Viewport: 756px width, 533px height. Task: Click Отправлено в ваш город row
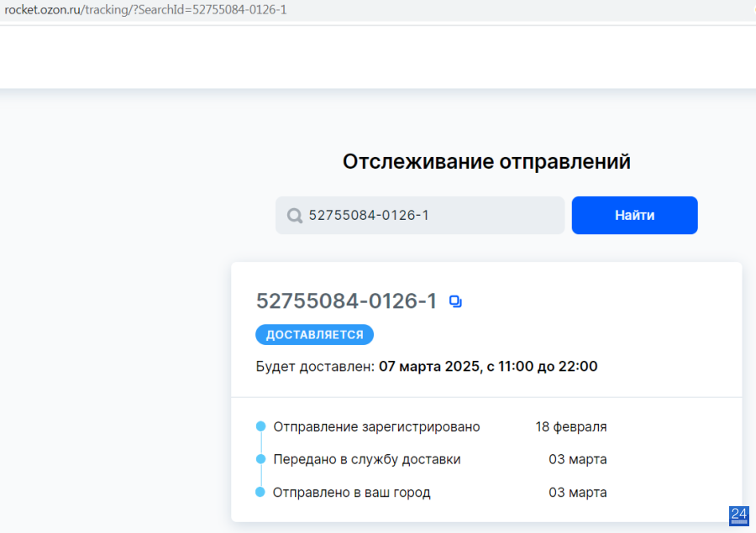(x=432, y=493)
